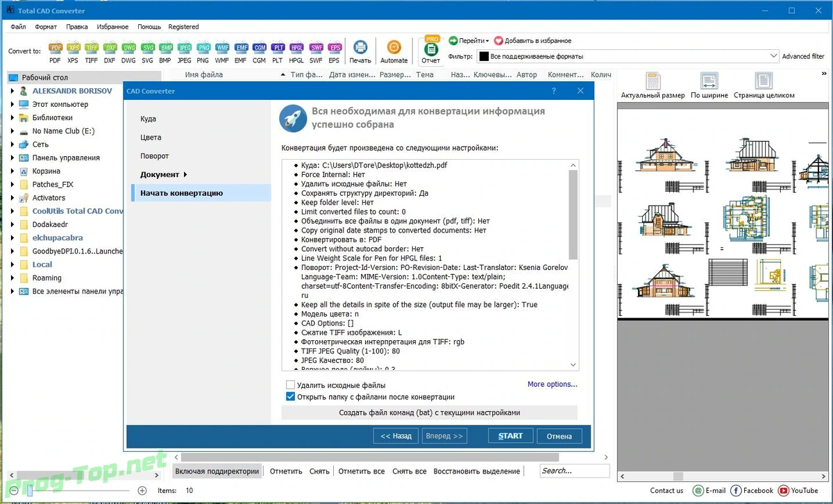Click the << Назад button

pos(396,436)
